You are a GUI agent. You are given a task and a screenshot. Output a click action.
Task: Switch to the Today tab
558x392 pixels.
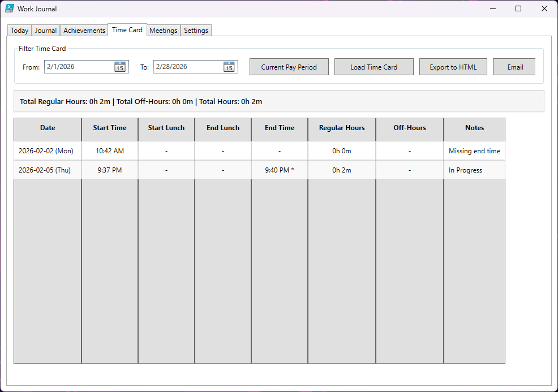(x=20, y=31)
